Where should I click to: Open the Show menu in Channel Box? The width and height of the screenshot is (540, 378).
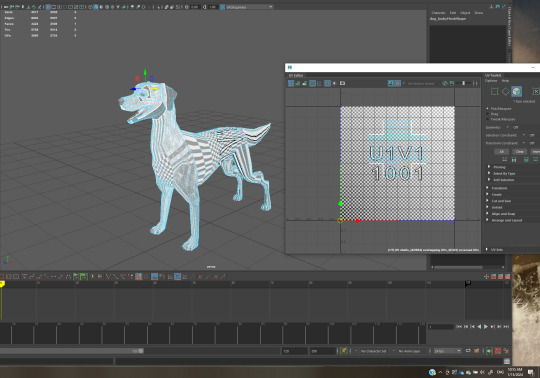tap(479, 13)
